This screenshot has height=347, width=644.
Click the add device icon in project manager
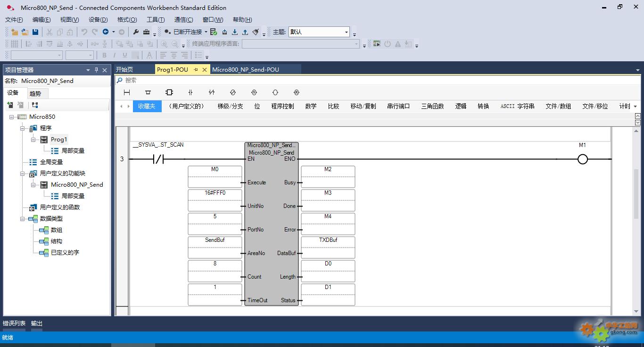click(10, 105)
